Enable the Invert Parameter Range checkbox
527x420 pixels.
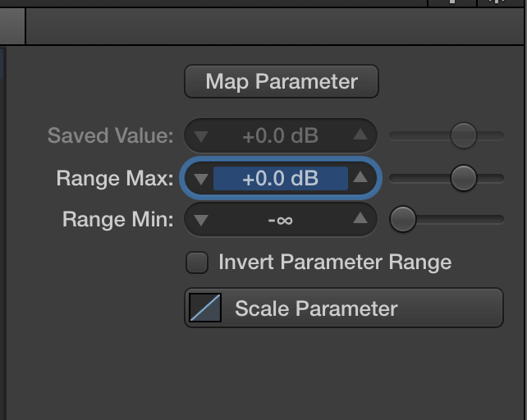tap(197, 262)
